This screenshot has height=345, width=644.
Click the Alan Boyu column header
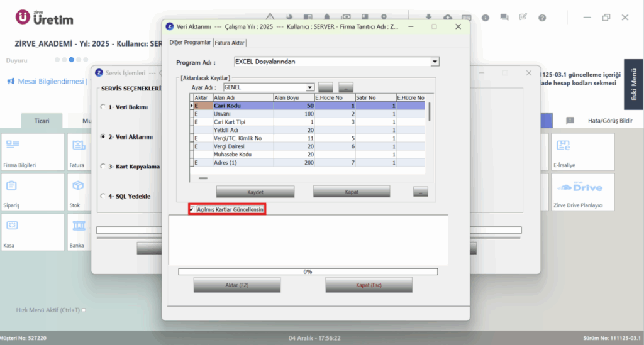click(x=294, y=97)
